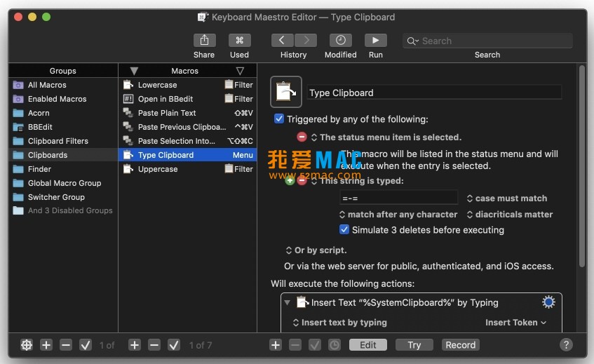
Task: Click the Record button
Action: (460, 344)
